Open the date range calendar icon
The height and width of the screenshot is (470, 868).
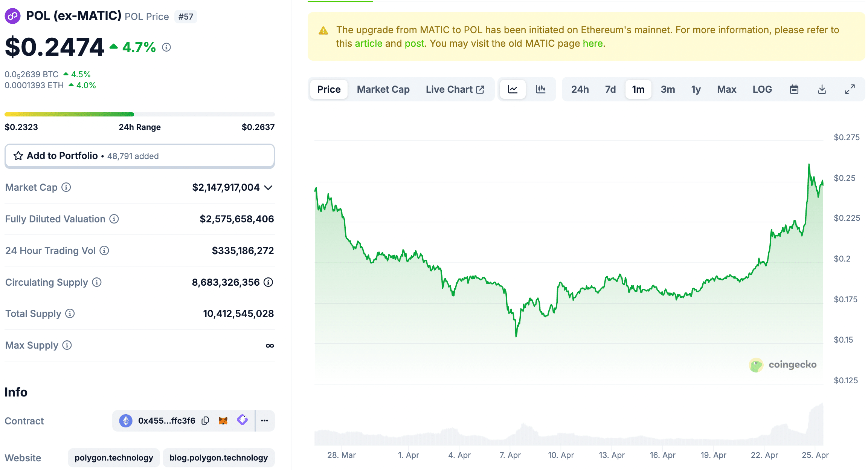[x=794, y=89]
